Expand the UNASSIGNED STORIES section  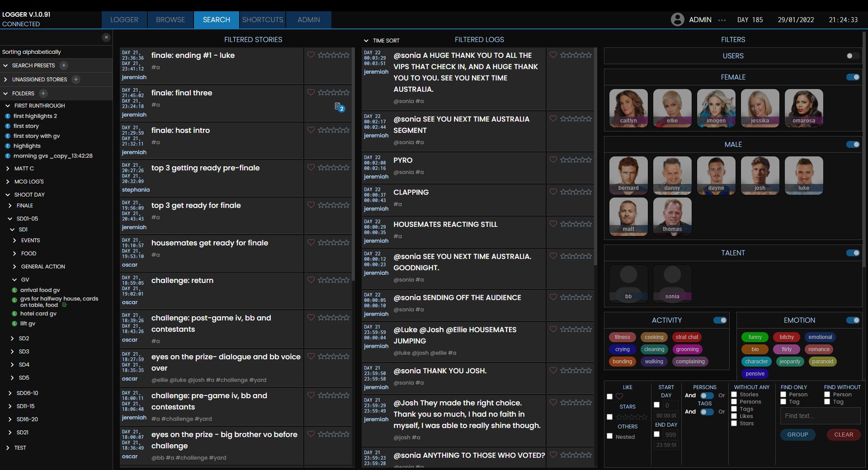(6, 80)
